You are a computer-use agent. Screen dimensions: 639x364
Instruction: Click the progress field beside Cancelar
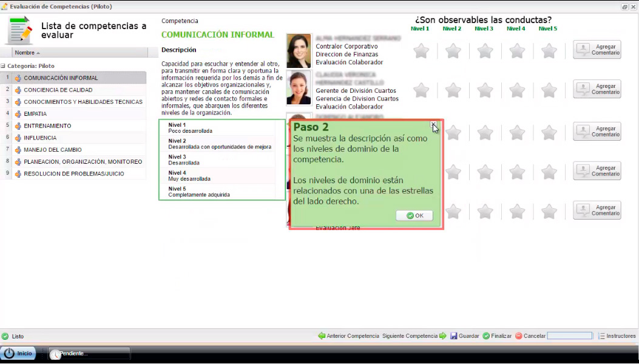click(569, 336)
